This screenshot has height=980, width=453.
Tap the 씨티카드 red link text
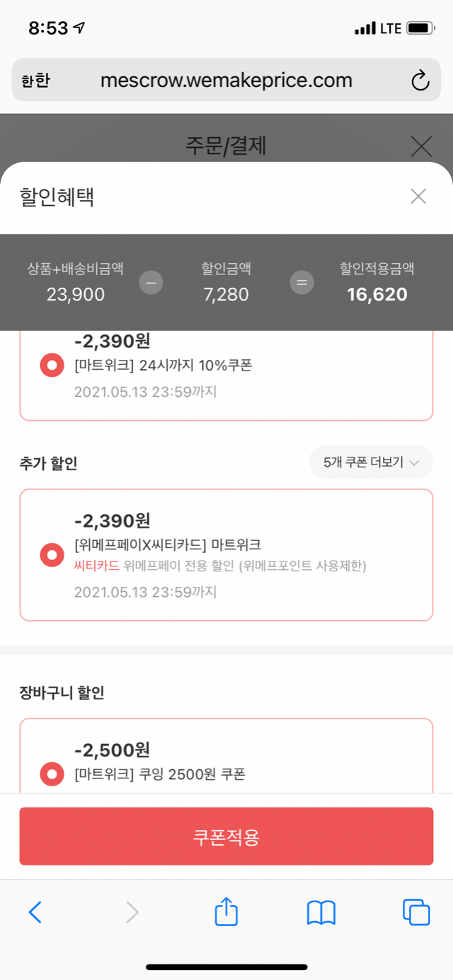point(96,566)
